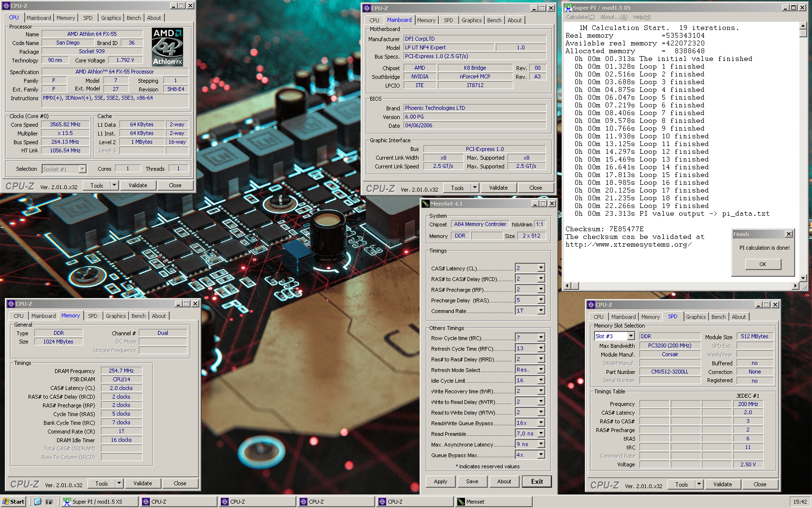Click the taskbar clock showing 15:42
Screen dimensions: 812x508
click(x=800, y=502)
